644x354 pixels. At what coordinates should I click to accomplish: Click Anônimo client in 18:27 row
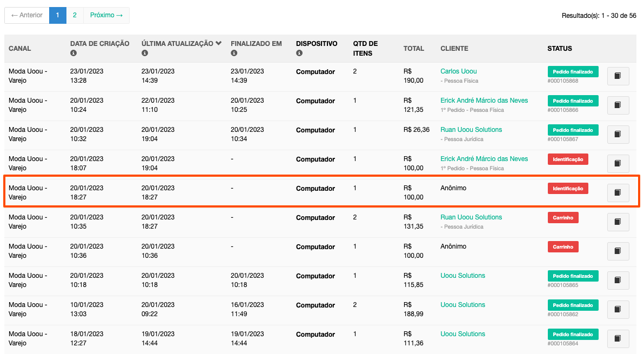tap(453, 188)
